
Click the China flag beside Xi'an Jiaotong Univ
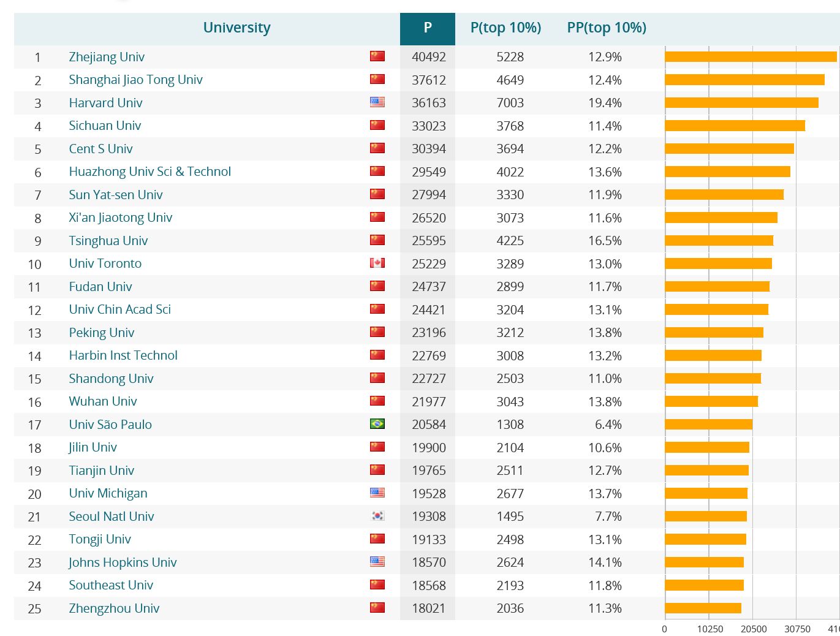377,217
